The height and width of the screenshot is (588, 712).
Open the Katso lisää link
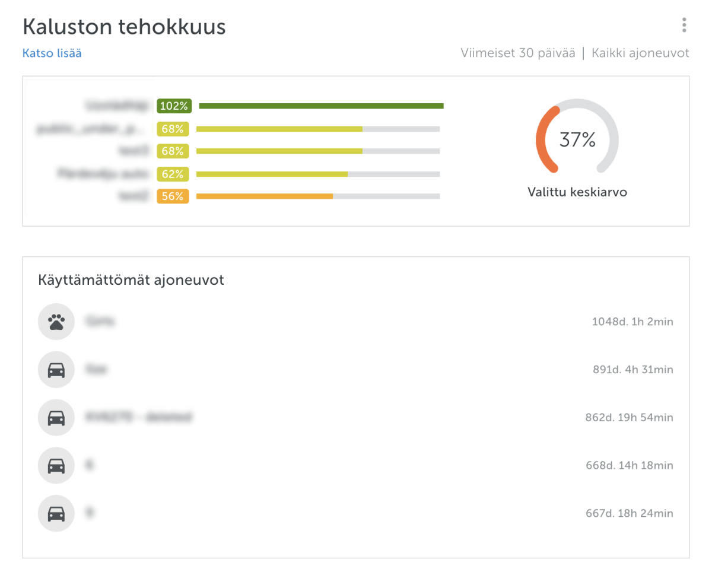pos(52,53)
